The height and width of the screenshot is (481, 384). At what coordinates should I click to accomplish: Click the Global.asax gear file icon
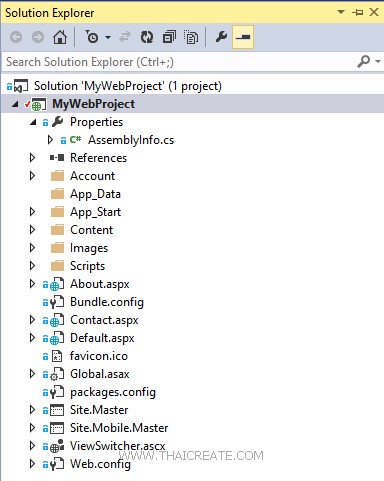[57, 374]
